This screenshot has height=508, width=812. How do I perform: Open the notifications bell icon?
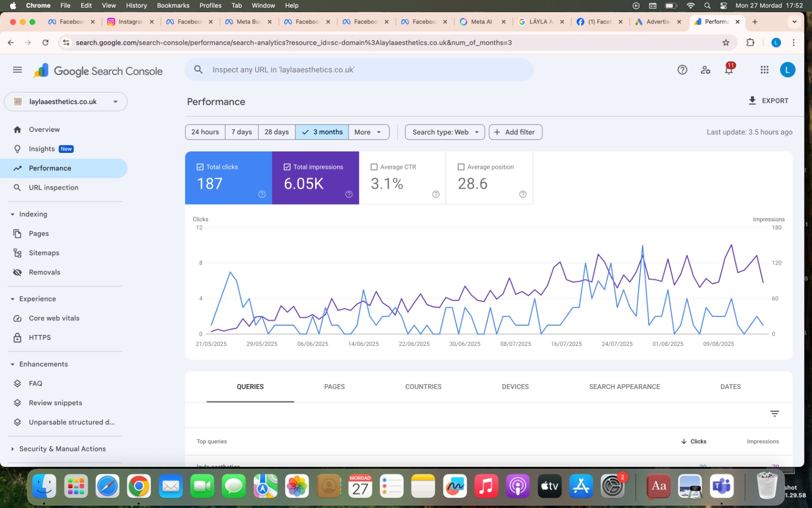729,70
